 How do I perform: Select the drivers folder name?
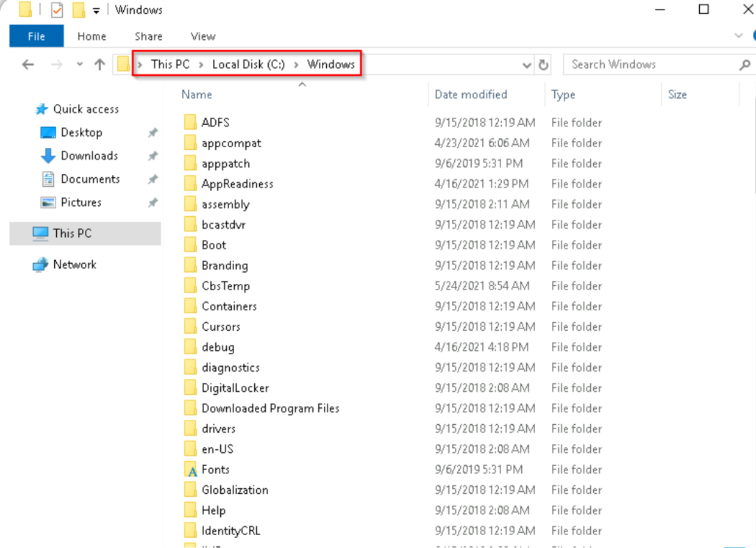[x=218, y=429]
